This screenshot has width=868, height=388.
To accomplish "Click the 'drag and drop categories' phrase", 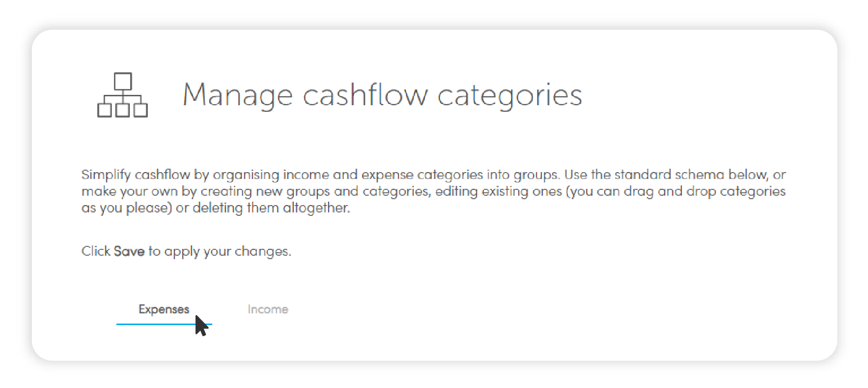I will pyautogui.click(x=704, y=191).
